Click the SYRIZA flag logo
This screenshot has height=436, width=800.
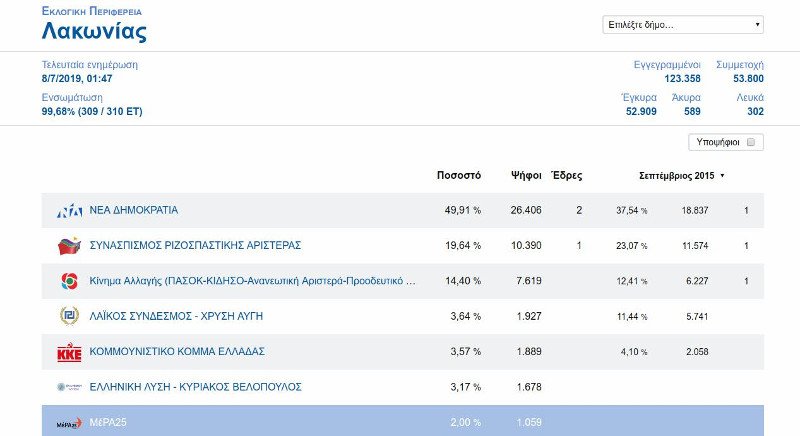69,246
